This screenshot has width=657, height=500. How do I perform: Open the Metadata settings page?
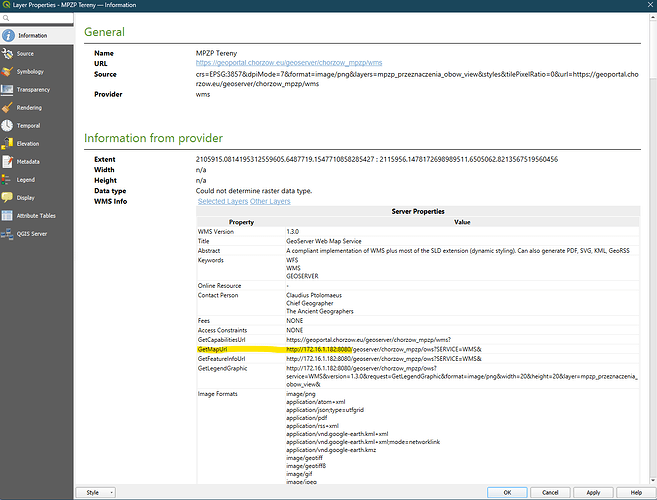pyautogui.click(x=28, y=161)
